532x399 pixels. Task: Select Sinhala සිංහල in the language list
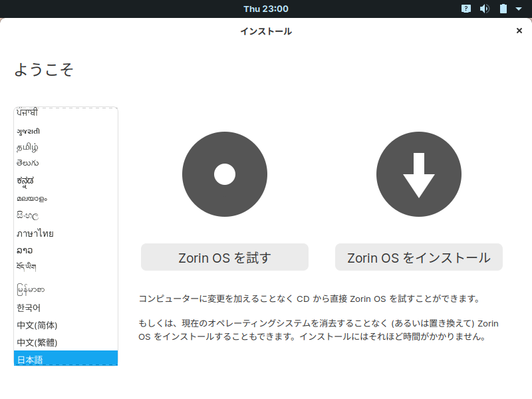(66, 215)
